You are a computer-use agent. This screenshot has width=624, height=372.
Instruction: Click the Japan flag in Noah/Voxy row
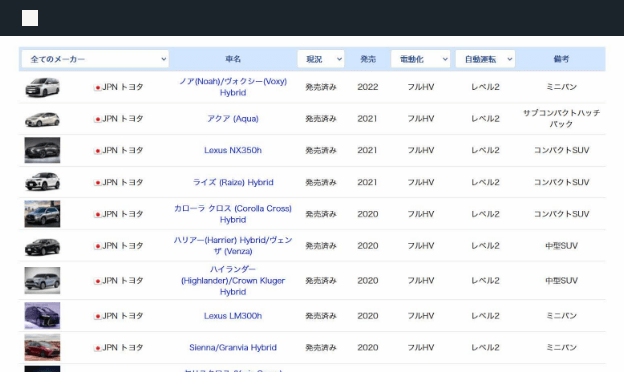98,88
